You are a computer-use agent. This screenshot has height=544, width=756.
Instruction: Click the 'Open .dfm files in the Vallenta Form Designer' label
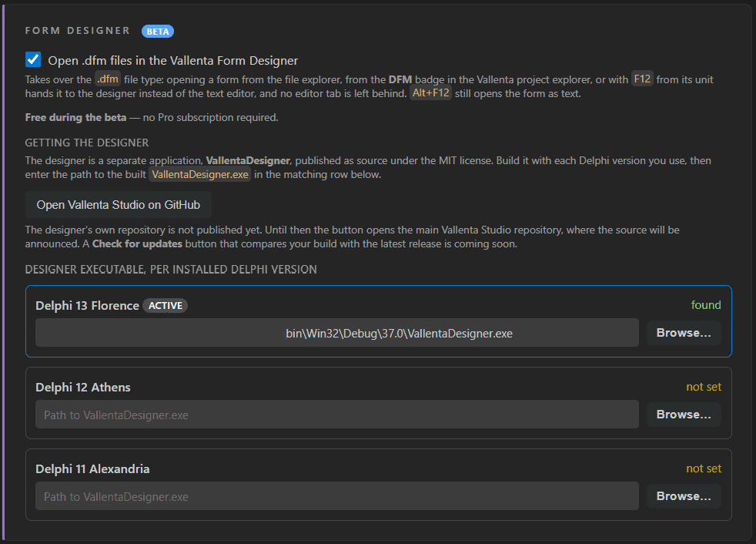point(173,61)
